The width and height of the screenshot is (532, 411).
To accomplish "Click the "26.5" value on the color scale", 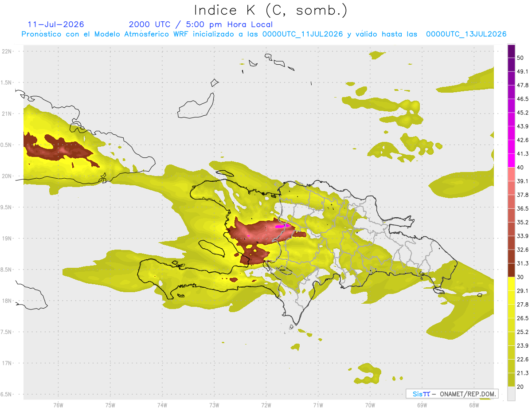I will click(523, 318).
